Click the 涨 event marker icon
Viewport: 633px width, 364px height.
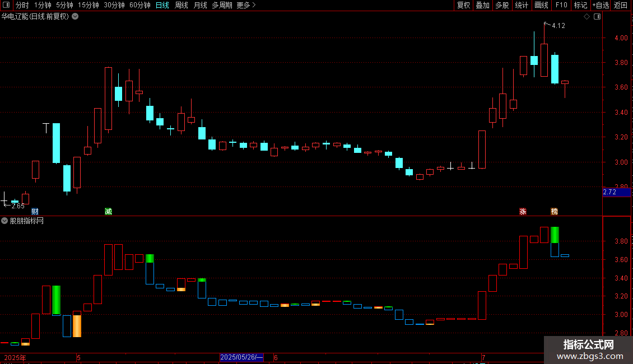coord(523,212)
